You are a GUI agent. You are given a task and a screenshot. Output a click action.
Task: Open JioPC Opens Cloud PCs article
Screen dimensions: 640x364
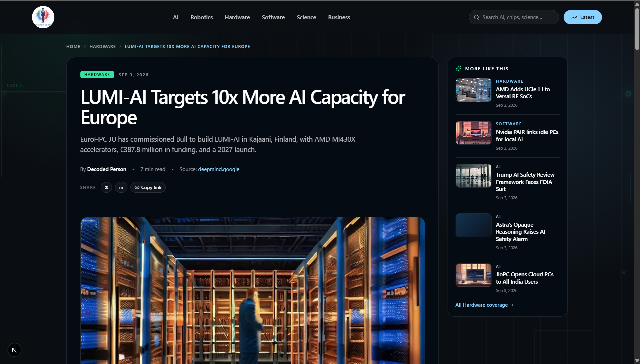[525, 278]
